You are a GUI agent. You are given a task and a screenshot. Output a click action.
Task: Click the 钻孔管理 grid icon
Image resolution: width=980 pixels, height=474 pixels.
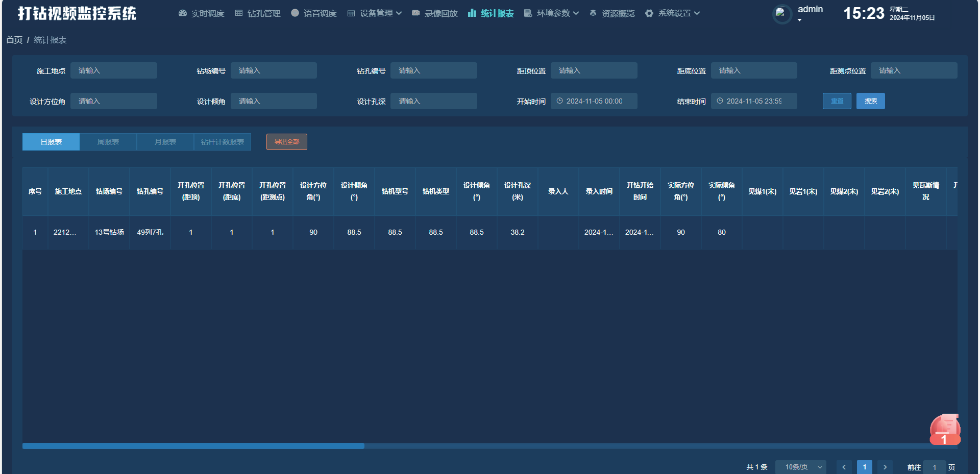pyautogui.click(x=239, y=13)
